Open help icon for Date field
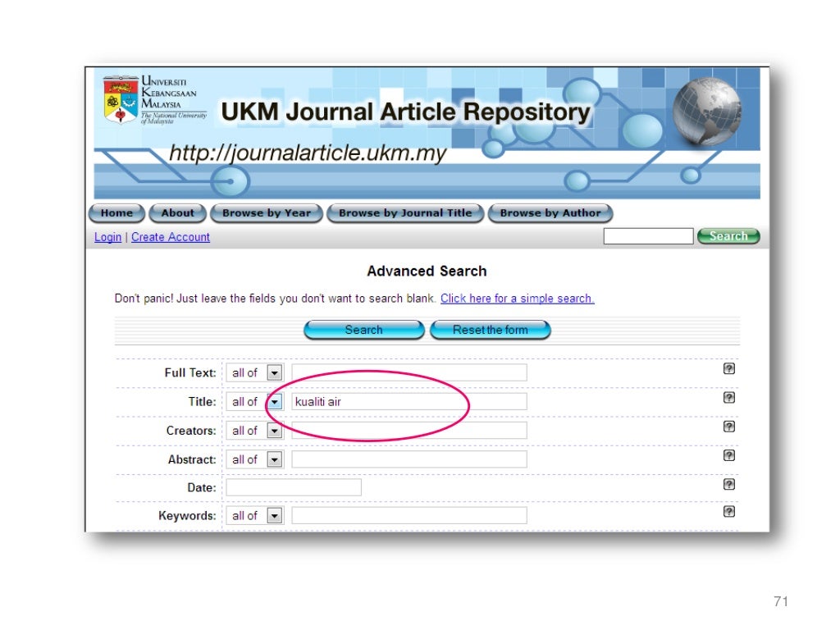This screenshot has height=630, width=840. (728, 484)
